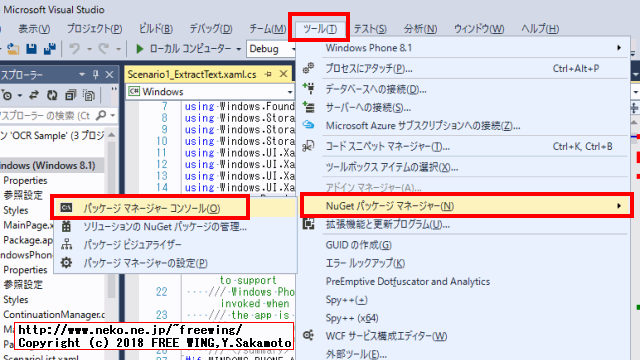The width and height of the screenshot is (640, 360).
Task: Open Solution Explorer window options dropdown arrow
Action: pyautogui.click(x=82, y=74)
